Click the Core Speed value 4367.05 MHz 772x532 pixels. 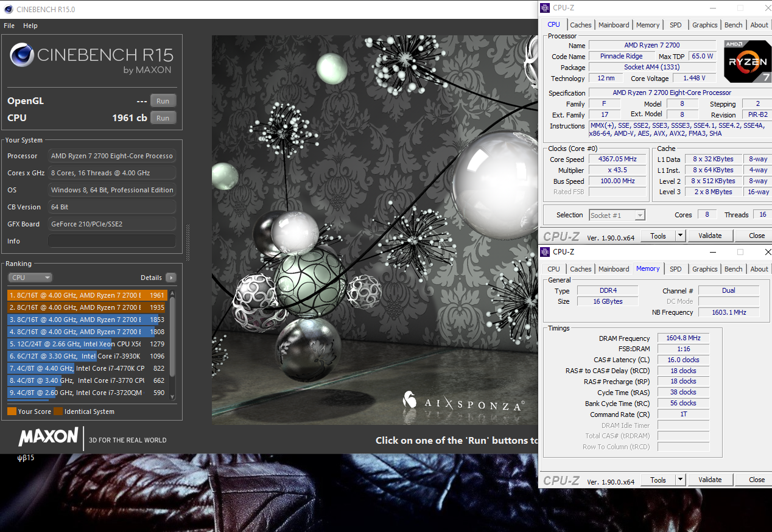point(617,159)
